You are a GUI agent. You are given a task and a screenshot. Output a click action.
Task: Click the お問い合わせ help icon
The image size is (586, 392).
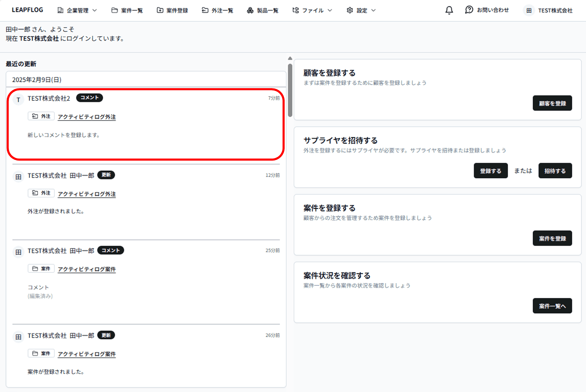coord(469,10)
